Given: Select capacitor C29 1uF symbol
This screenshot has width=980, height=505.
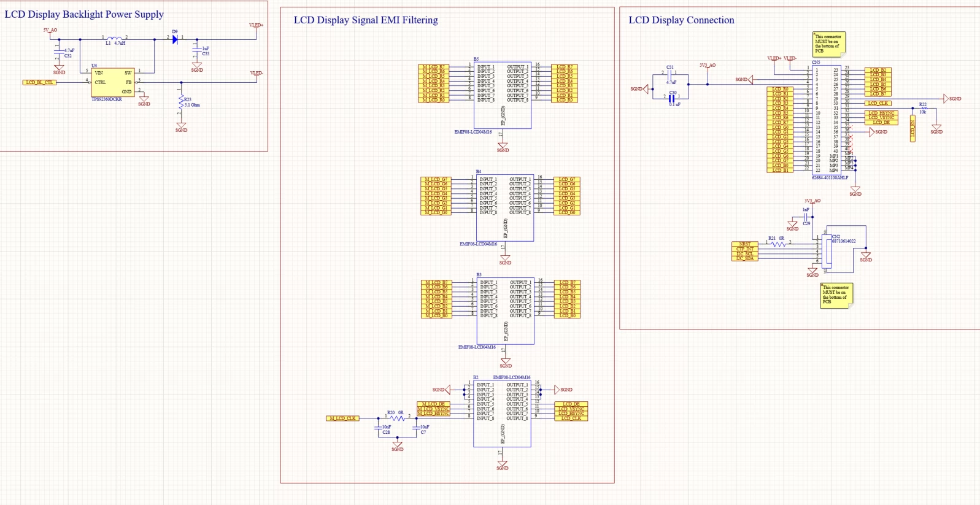Looking at the screenshot, I should [x=806, y=217].
